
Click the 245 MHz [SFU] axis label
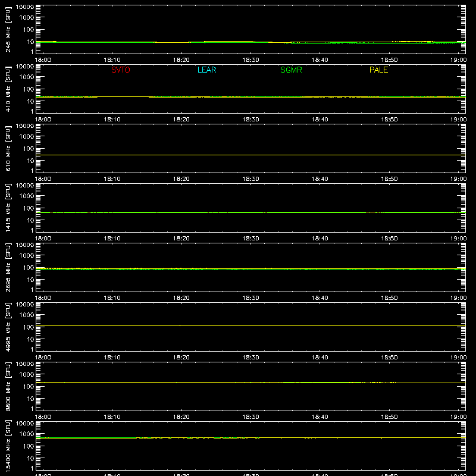(8, 29)
